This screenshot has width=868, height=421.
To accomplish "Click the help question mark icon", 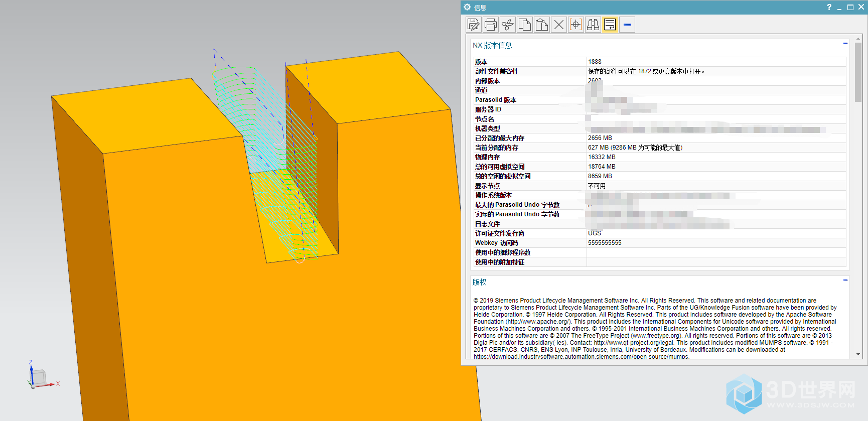I will click(x=829, y=7).
